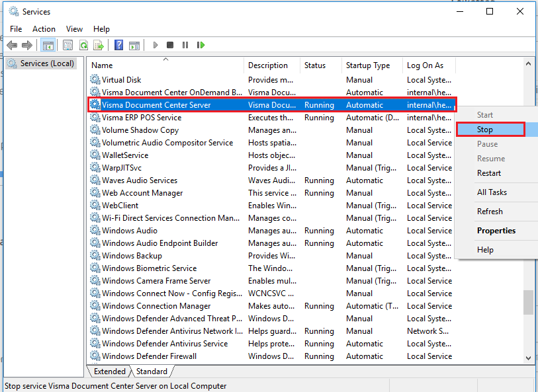Select Windows Defender Advanced Threat Protection

tap(272, 319)
